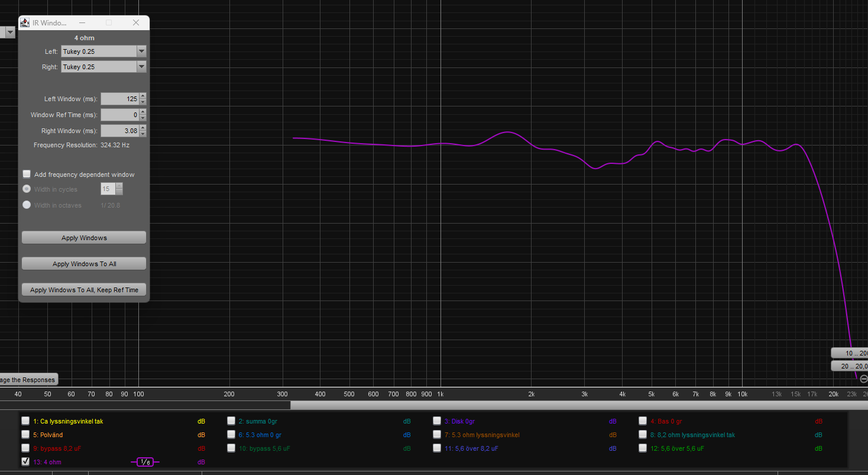Screen dimensions: 868x475
Task: Open the Right window type dropdown
Action: tap(141, 67)
